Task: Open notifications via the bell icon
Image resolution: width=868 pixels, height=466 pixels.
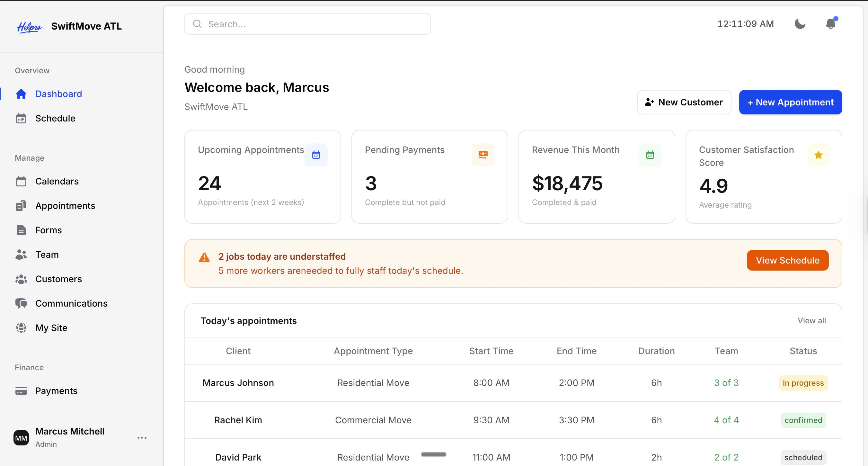Action: click(831, 23)
